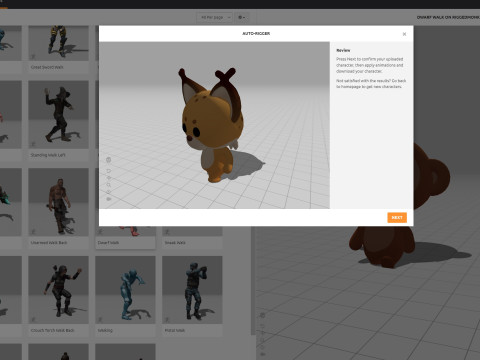Viewport: 480px width, 360px height.
Task: Click the motion icon on the Pistol Walk thumbnail
Action: (167, 319)
